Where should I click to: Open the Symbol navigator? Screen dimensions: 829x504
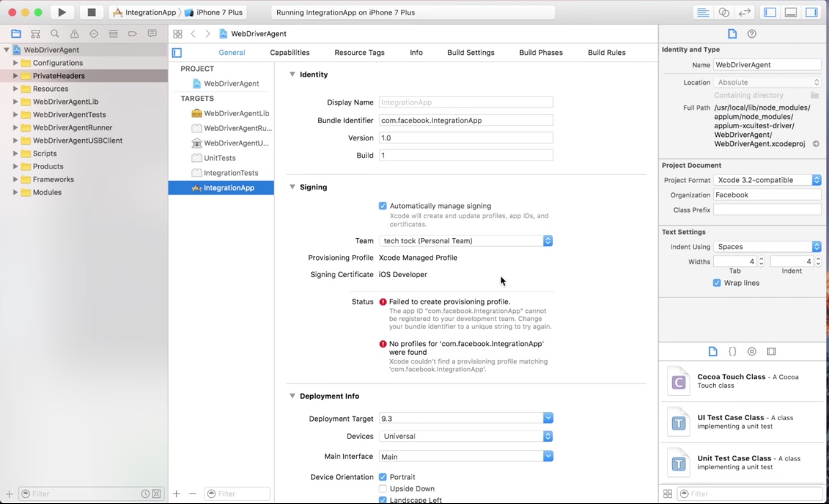pyautogui.click(x=35, y=34)
